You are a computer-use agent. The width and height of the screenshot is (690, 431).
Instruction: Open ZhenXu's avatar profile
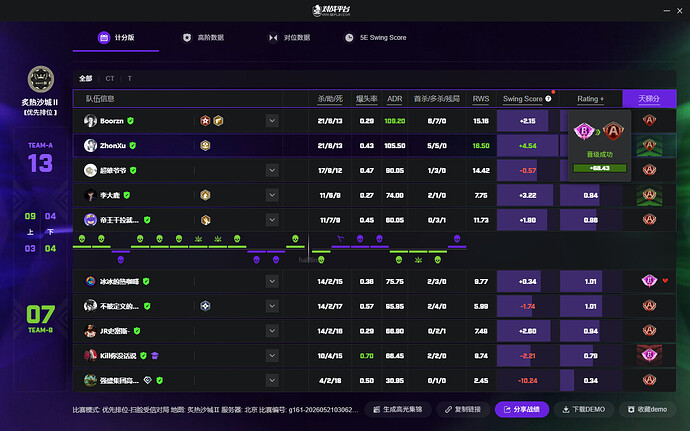(x=90, y=145)
